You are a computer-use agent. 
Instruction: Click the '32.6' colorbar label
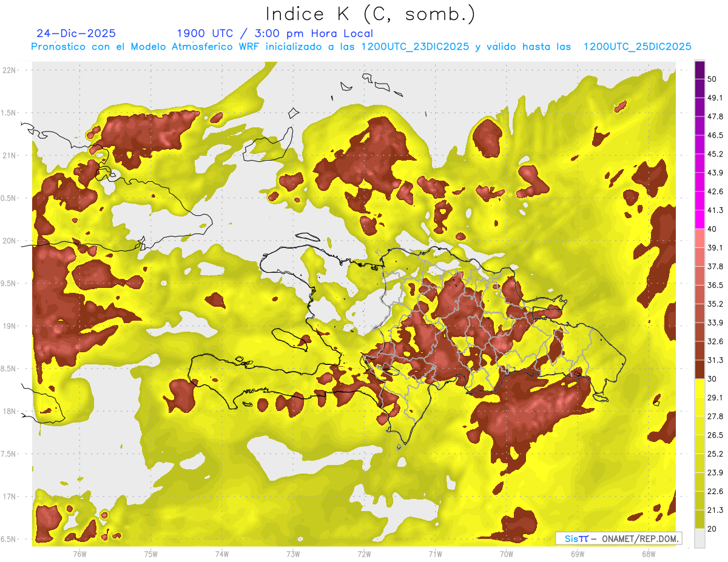click(x=715, y=341)
